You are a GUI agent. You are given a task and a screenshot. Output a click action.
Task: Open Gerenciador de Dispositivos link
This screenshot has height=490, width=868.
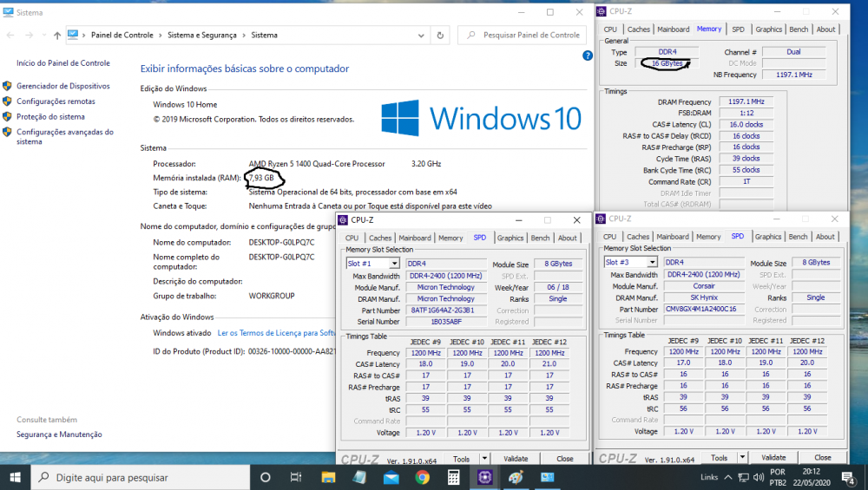[62, 86]
